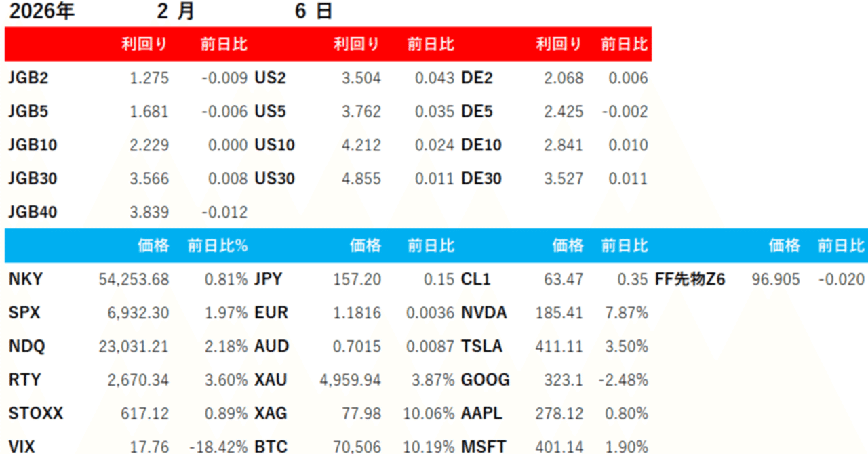Select the US30 yield value 4.855

[361, 179]
